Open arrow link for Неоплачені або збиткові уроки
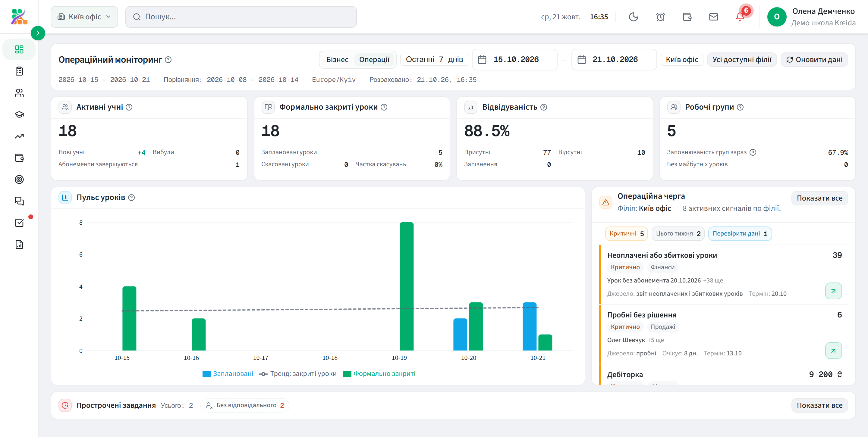The height and width of the screenshot is (437, 868). coord(833,291)
